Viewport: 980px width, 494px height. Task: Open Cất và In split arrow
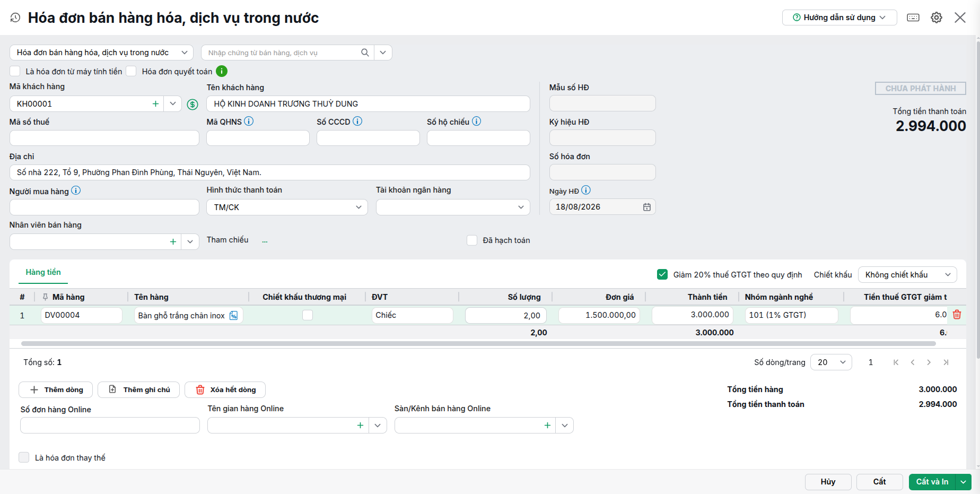pos(963,482)
